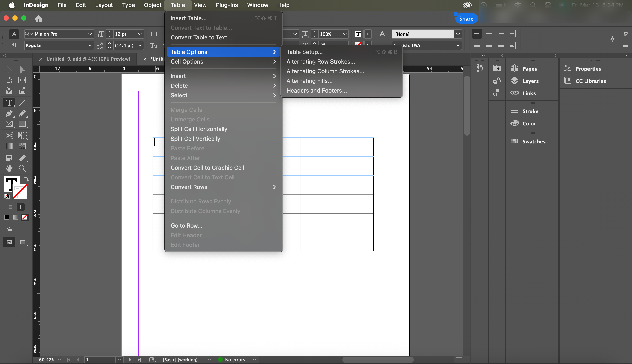
Task: Open the zoom level dropdown 60.42%
Action: (59, 359)
